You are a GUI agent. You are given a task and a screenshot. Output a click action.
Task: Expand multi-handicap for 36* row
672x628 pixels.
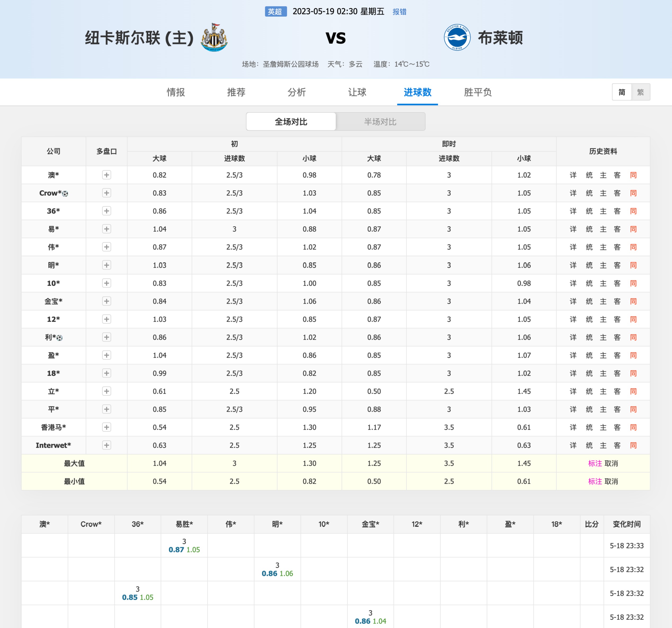[106, 211]
